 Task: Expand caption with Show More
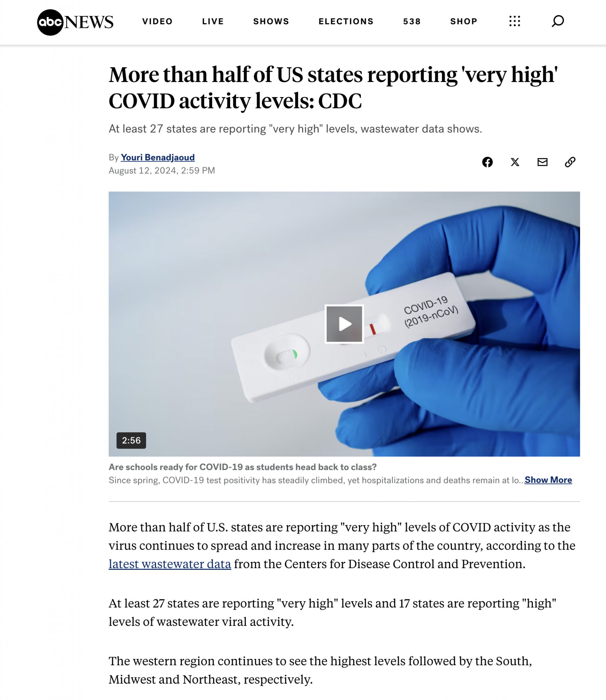[548, 480]
